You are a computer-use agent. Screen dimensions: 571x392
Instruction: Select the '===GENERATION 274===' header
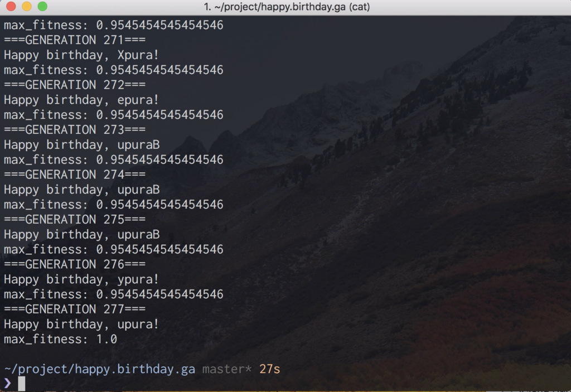coord(75,175)
